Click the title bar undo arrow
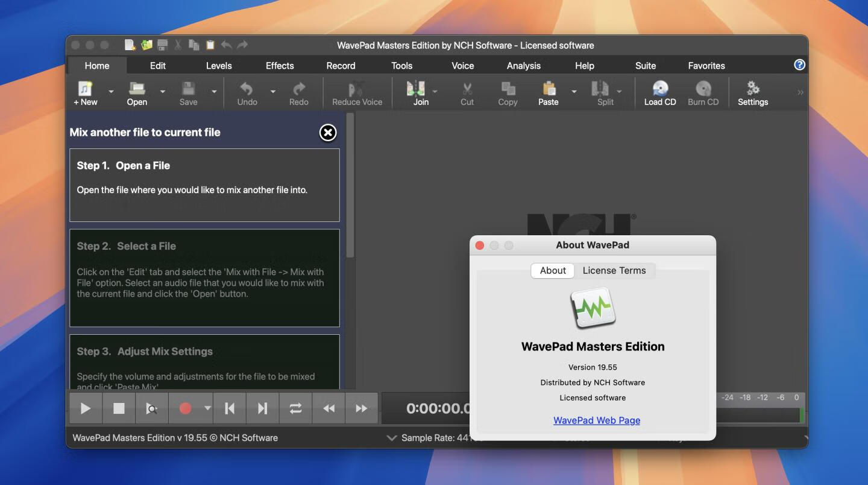The width and height of the screenshot is (868, 485). 227,45
